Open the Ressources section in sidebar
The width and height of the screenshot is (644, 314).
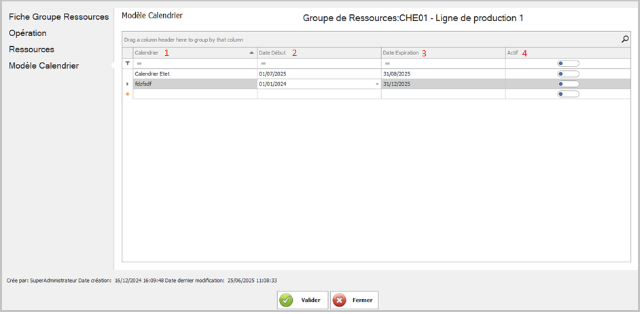point(31,50)
